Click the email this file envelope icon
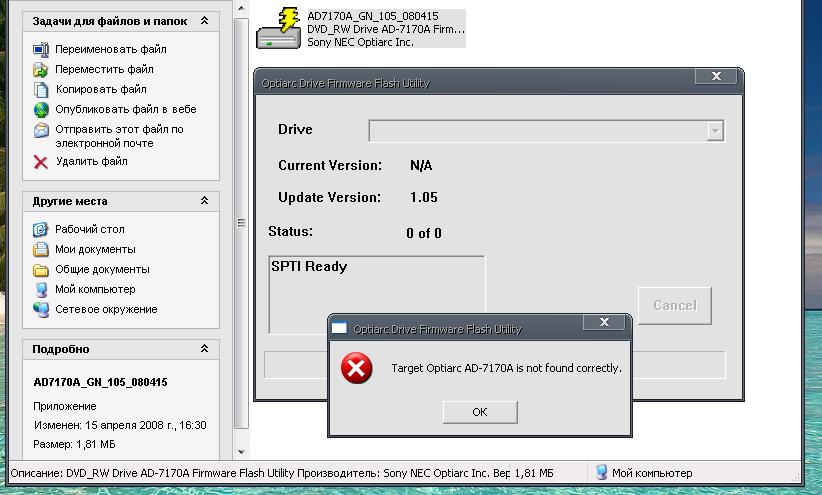 point(41,130)
